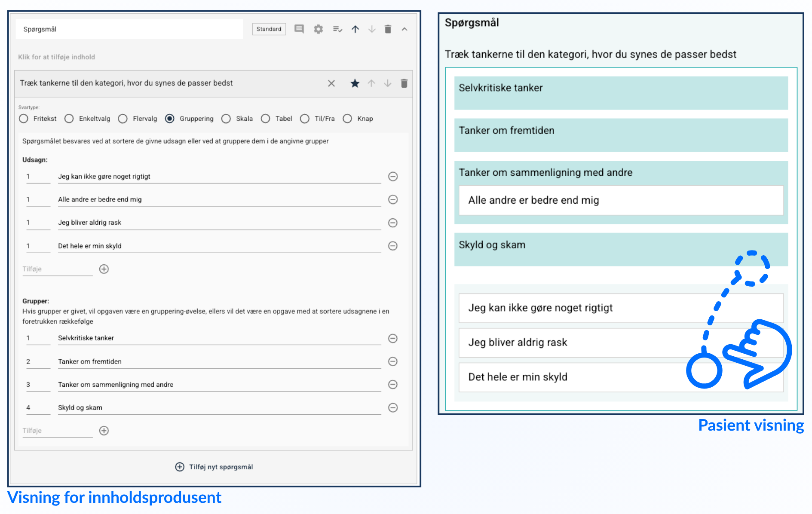The width and height of the screenshot is (812, 514).
Task: Add a new group with the plus icon under Grupper
Action: tap(104, 431)
